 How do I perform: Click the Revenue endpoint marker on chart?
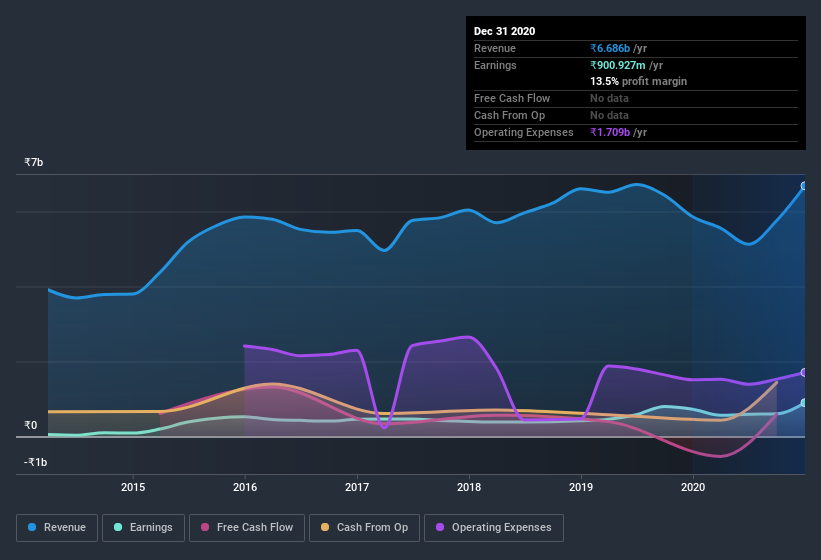pyautogui.click(x=804, y=186)
